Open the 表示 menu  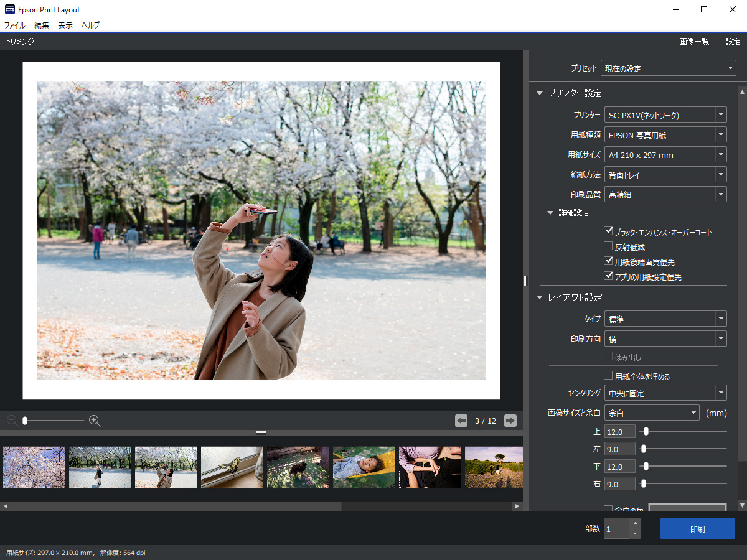(x=65, y=25)
